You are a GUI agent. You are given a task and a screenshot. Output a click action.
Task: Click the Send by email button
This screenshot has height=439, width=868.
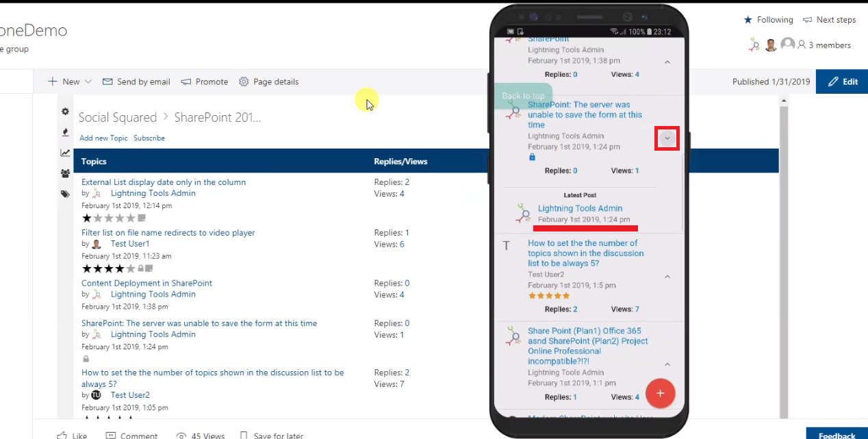(136, 81)
